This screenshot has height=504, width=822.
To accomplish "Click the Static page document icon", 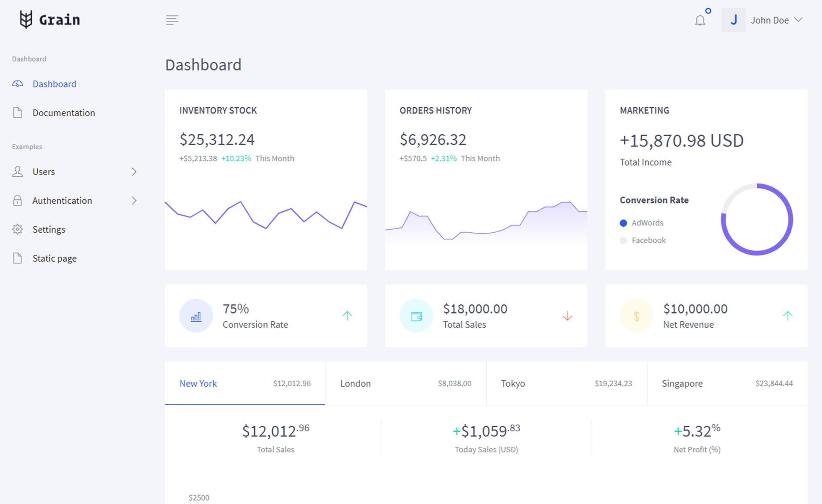I will [x=16, y=258].
